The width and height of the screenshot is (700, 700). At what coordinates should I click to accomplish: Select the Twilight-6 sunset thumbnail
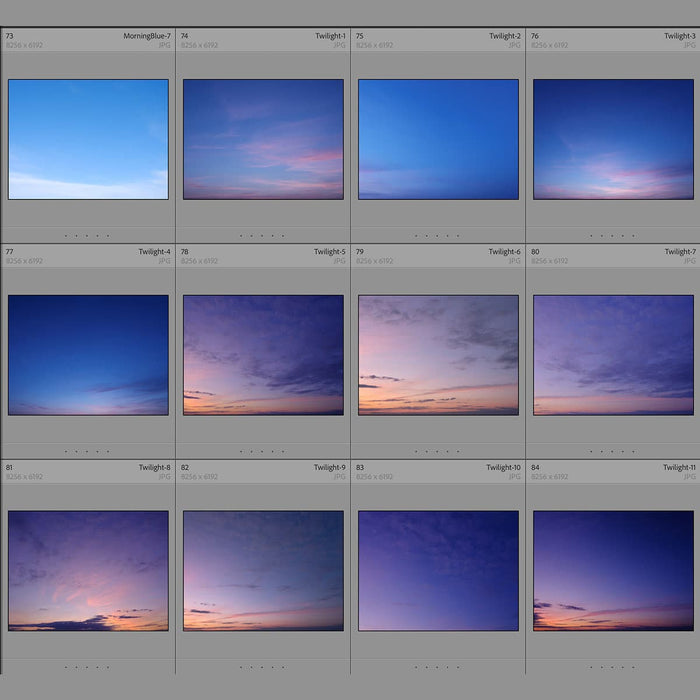click(438, 354)
